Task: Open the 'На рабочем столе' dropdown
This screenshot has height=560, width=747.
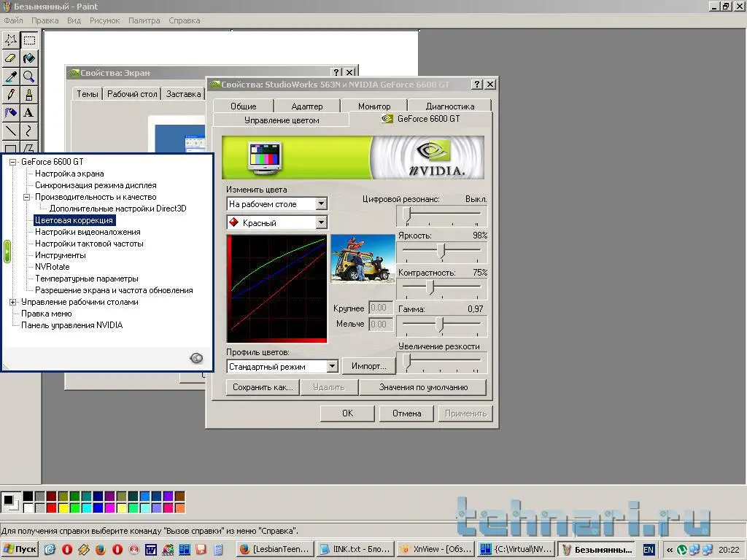Action: 321,204
